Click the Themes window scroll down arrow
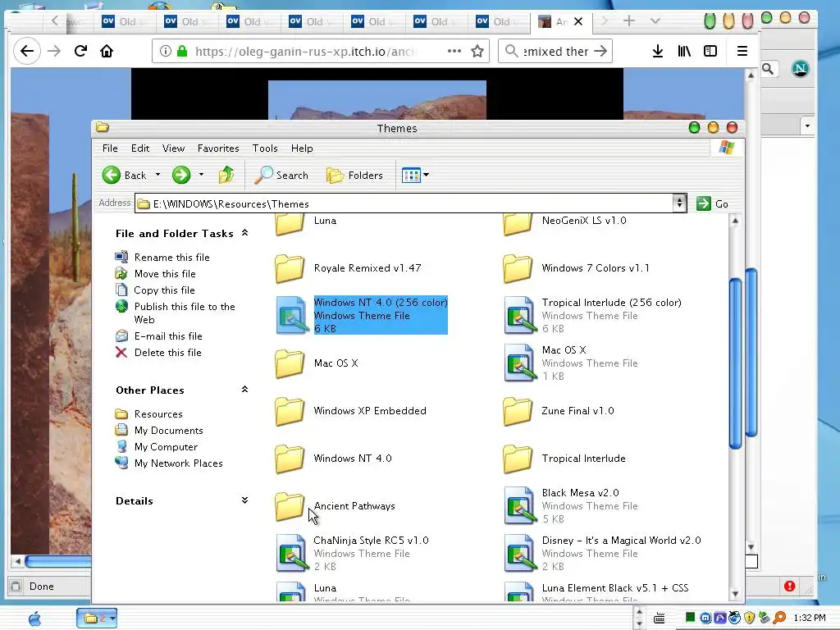Image resolution: width=840 pixels, height=630 pixels. tap(735, 594)
